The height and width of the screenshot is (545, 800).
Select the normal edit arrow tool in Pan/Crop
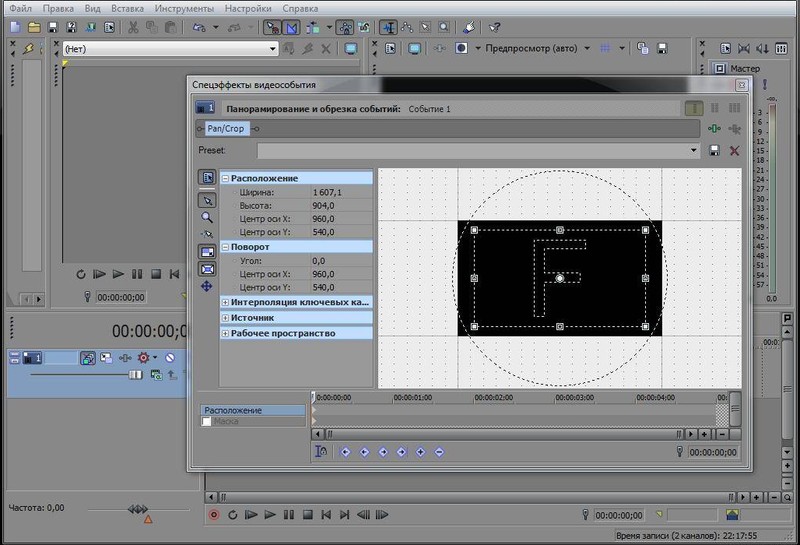[207, 201]
